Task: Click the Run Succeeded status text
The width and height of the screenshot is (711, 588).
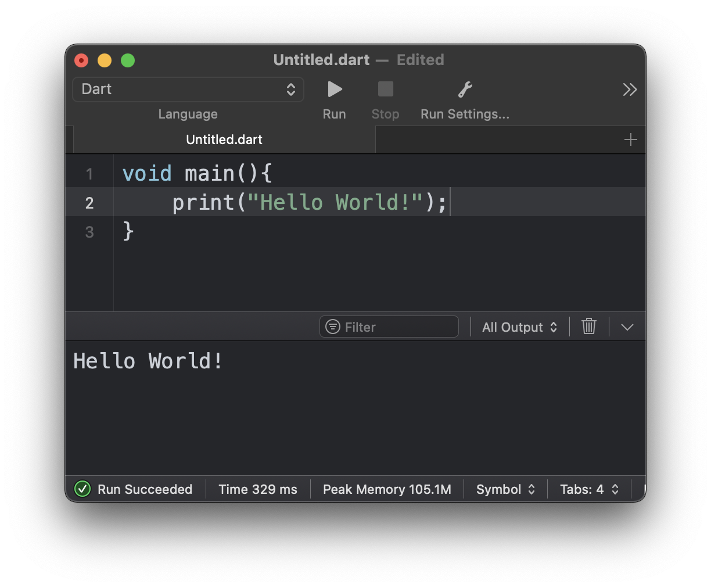Action: point(145,489)
